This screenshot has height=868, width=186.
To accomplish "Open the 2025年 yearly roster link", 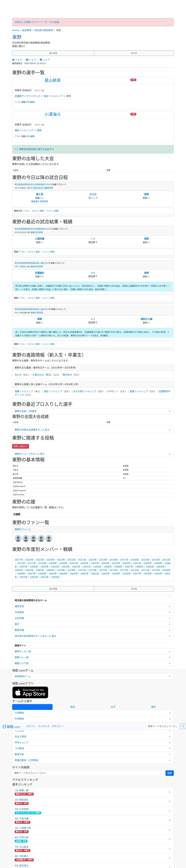I will pyautogui.click(x=40, y=560).
